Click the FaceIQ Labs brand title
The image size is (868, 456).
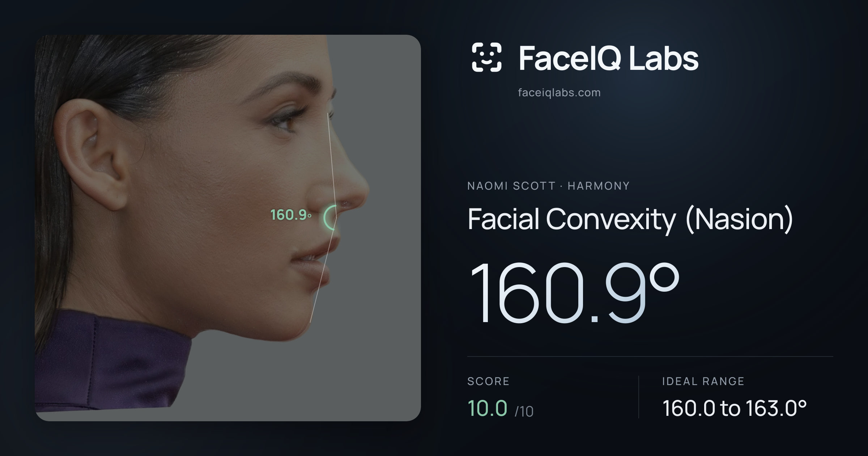click(x=608, y=58)
